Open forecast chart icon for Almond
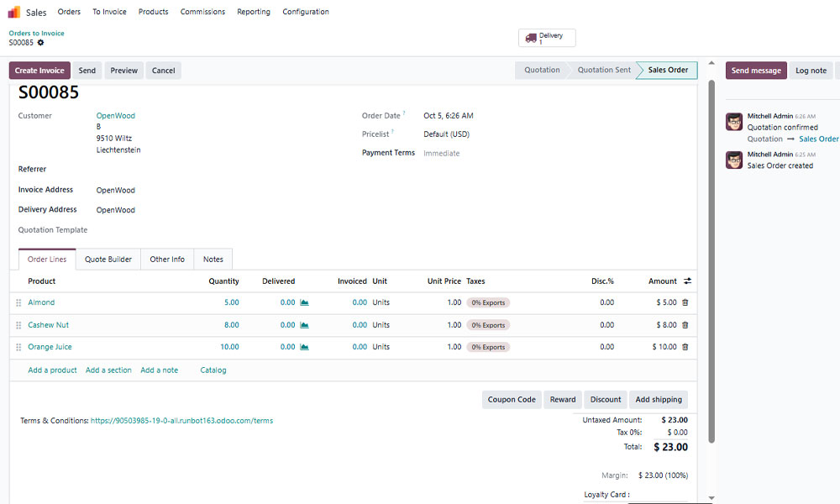Viewport: 840px width, 504px height. 304,302
